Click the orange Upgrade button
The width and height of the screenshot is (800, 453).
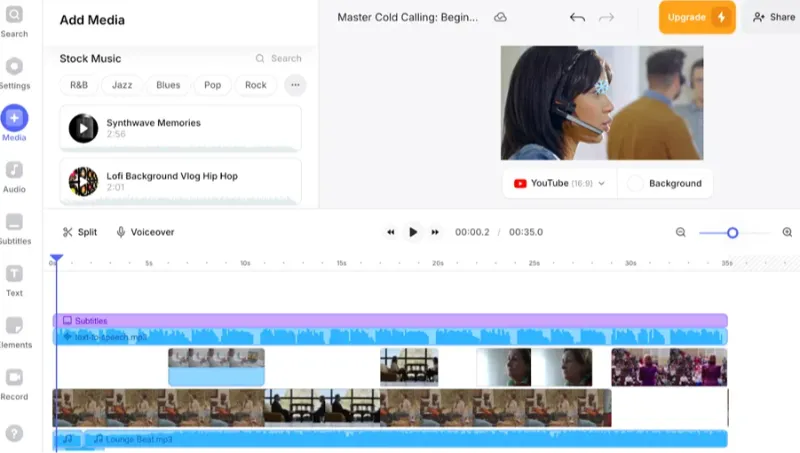697,17
